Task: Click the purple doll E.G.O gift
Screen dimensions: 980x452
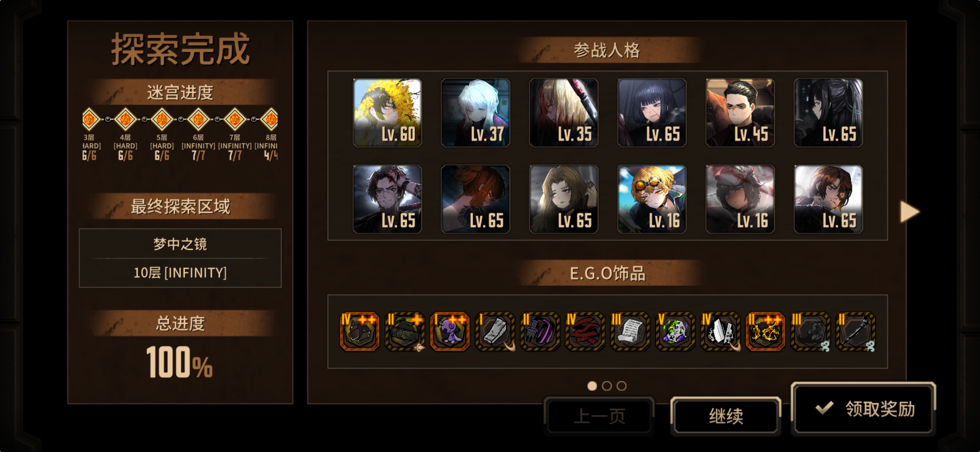Action: 450,331
